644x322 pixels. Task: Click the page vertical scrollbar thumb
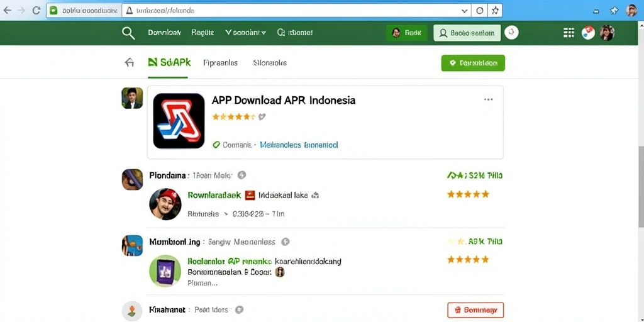tap(641, 186)
